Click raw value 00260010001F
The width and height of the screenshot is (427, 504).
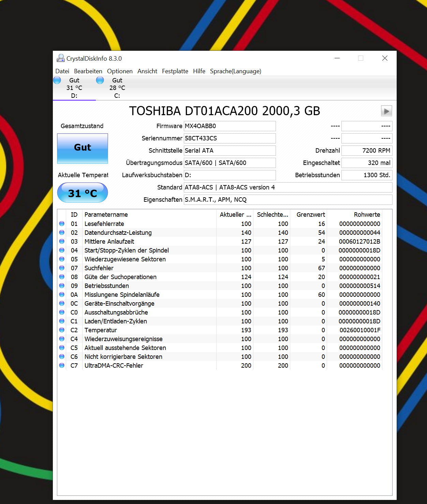coord(360,330)
